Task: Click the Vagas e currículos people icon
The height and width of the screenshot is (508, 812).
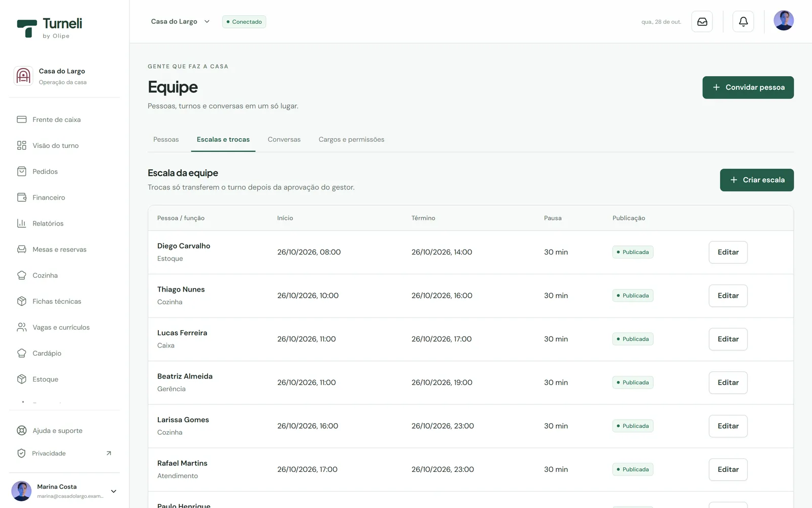Action: (x=22, y=327)
